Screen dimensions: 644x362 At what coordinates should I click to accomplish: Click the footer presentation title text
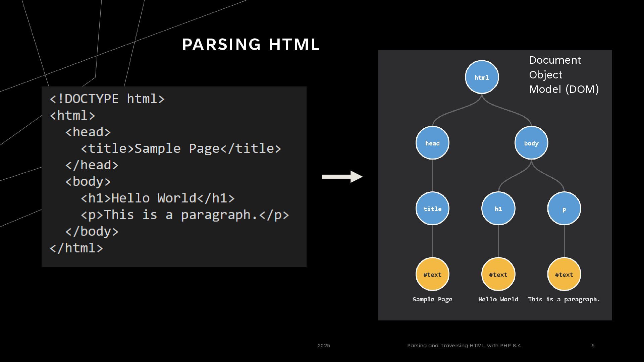tap(464, 346)
